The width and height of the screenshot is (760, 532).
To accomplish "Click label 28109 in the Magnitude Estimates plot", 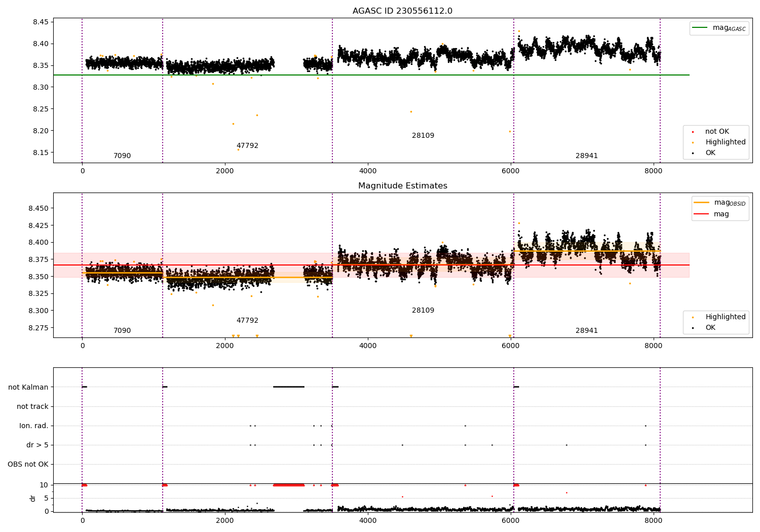I will click(x=423, y=311).
